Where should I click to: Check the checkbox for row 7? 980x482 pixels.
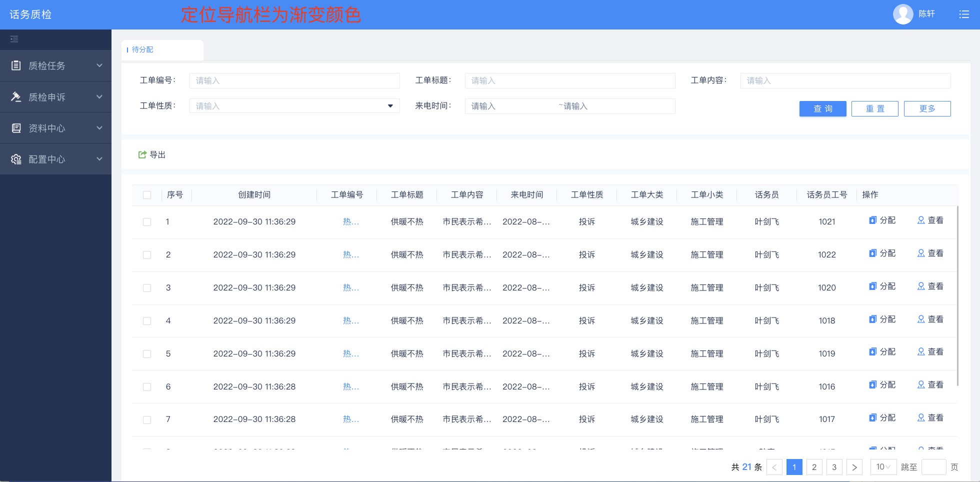(147, 420)
